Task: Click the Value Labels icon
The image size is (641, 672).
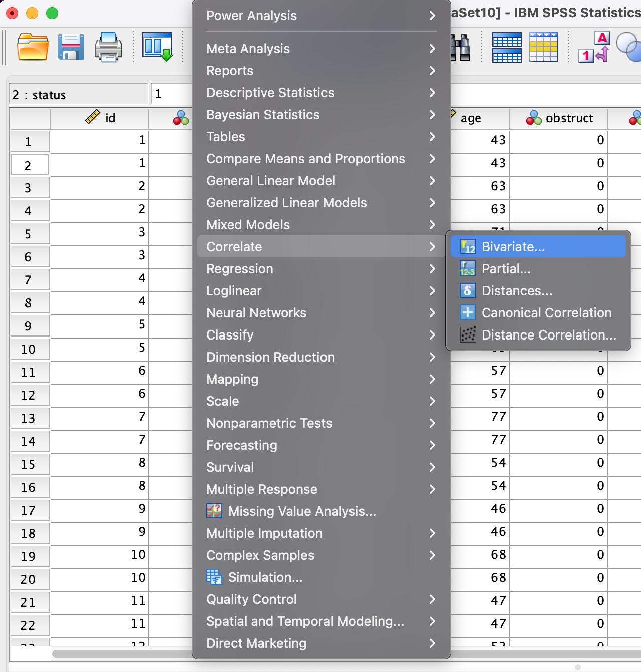Action: click(x=593, y=48)
